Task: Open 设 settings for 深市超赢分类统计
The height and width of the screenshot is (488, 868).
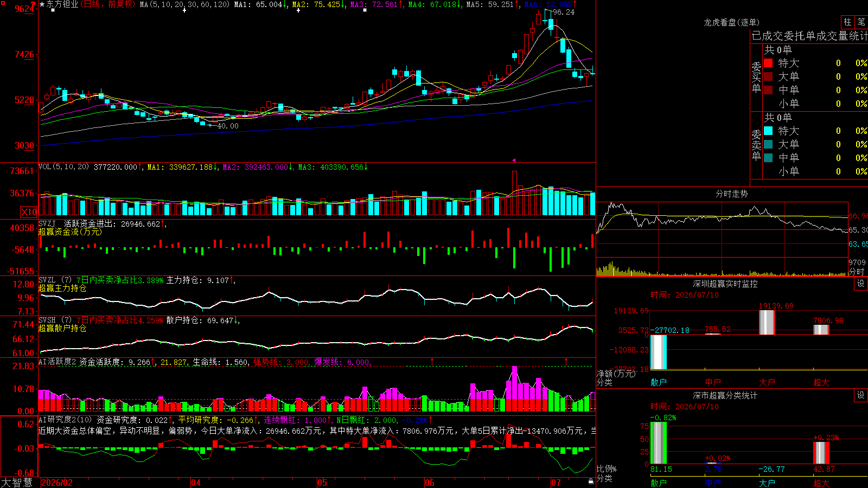Action: coord(861,395)
